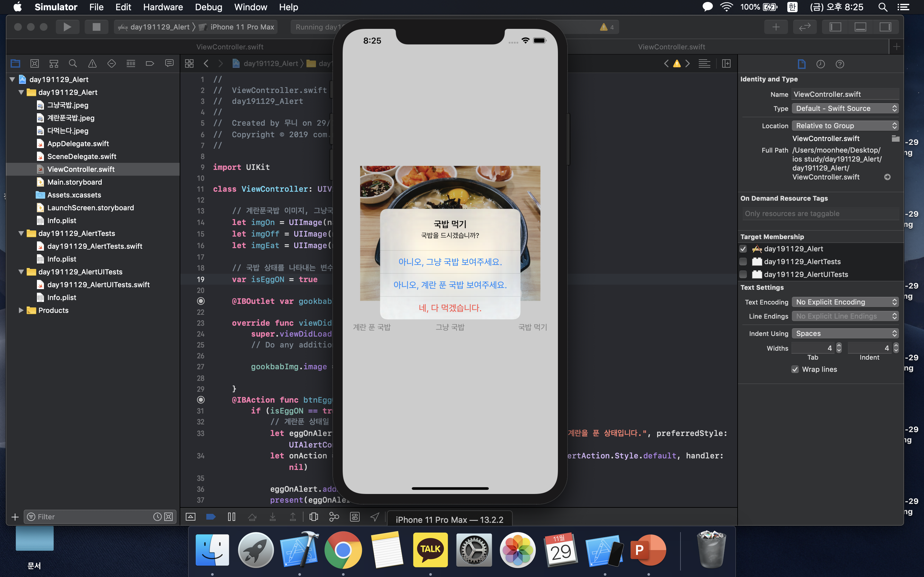Expand the Products folder
924x577 pixels.
coord(21,310)
